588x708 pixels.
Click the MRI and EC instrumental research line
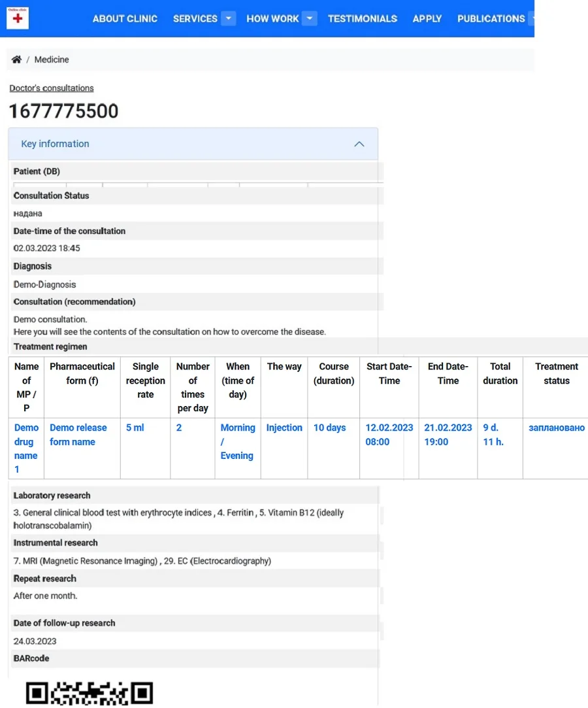pyautogui.click(x=142, y=561)
